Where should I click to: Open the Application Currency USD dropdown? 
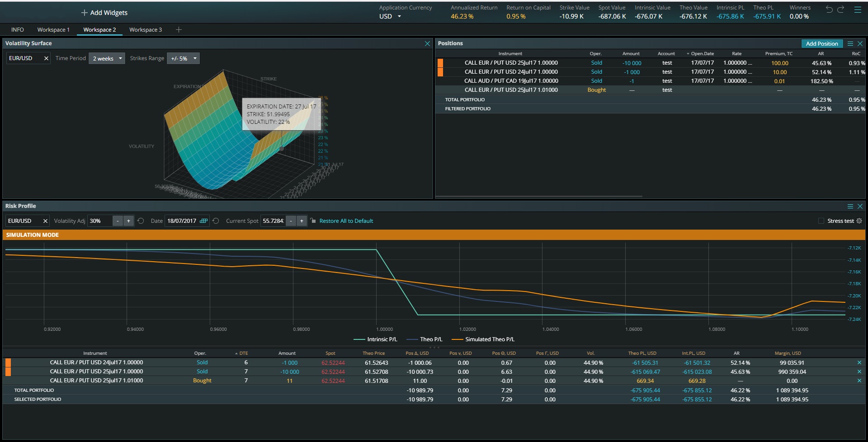[390, 16]
